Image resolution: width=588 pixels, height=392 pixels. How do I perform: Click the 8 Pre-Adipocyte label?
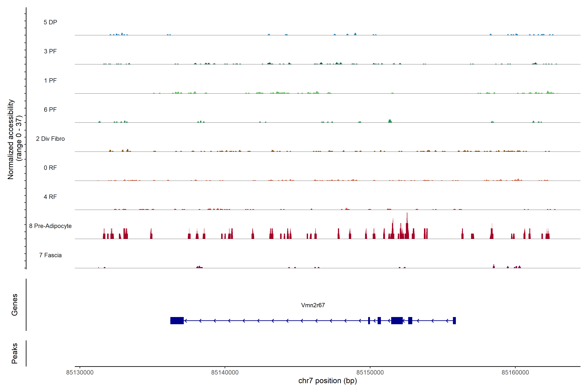(x=50, y=226)
